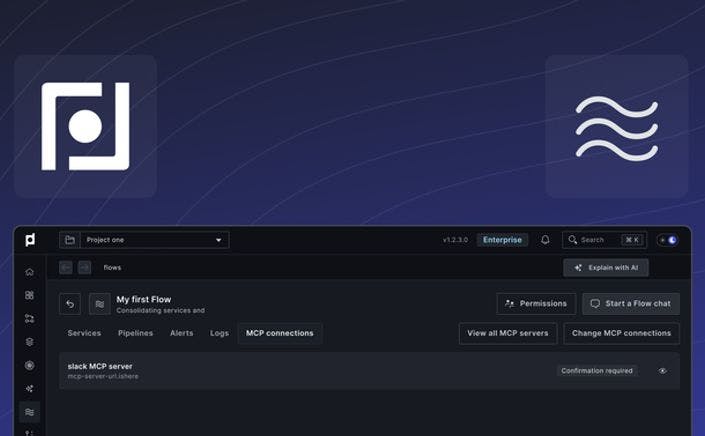
Task: Go back with navigation left arrow
Action: pos(66,267)
